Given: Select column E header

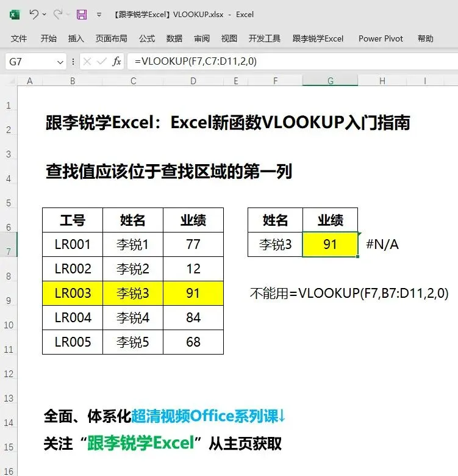Looking at the screenshot, I should tap(235, 81).
